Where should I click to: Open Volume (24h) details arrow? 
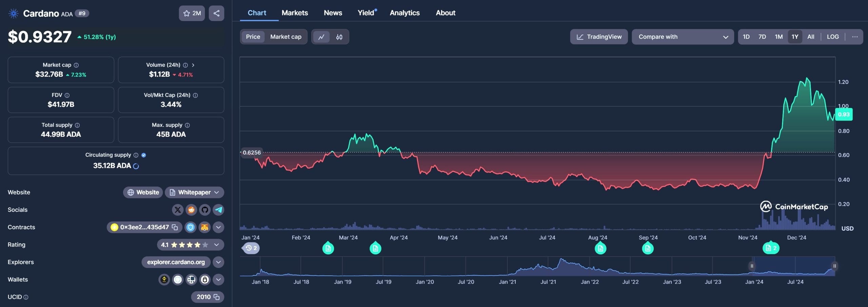tap(193, 65)
